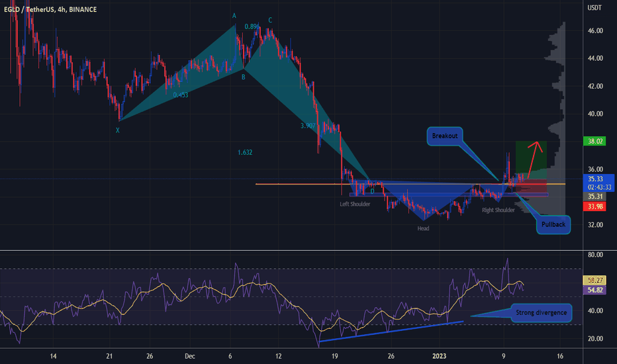Select the Breakout annotation callout

[445, 136]
